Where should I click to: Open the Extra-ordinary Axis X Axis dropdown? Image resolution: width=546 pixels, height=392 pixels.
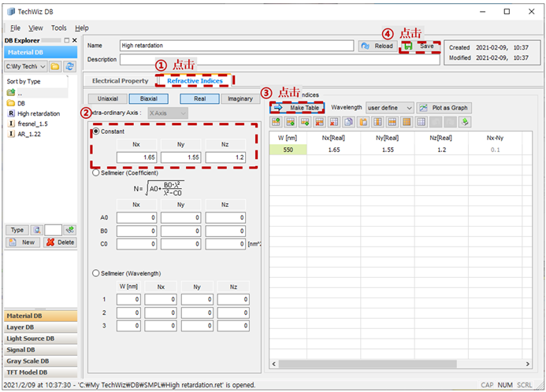coord(168,113)
